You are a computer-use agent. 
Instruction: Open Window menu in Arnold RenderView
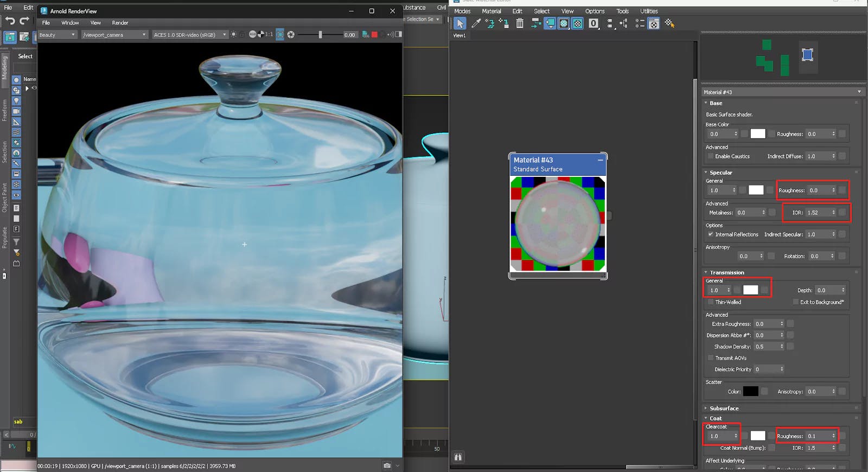70,23
